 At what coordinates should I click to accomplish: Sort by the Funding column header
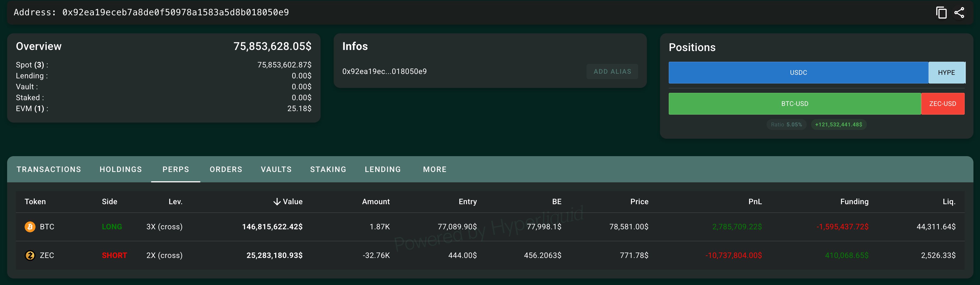point(854,201)
